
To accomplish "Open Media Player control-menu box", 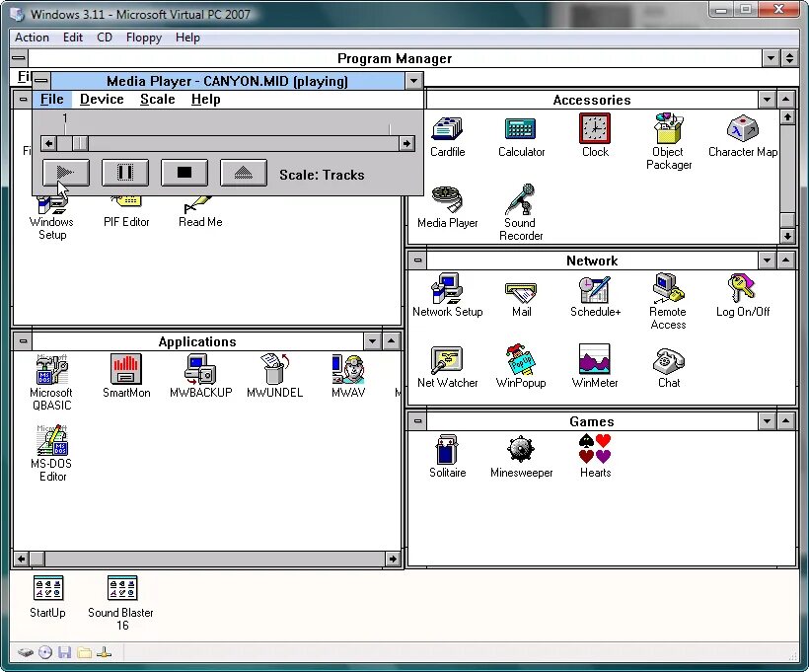I will point(41,80).
